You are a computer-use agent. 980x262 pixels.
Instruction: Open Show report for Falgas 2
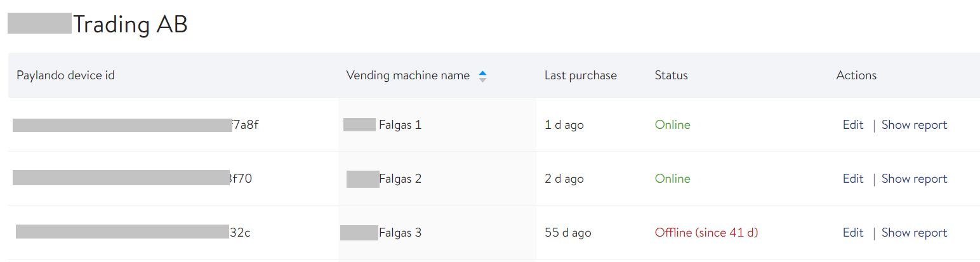914,179
